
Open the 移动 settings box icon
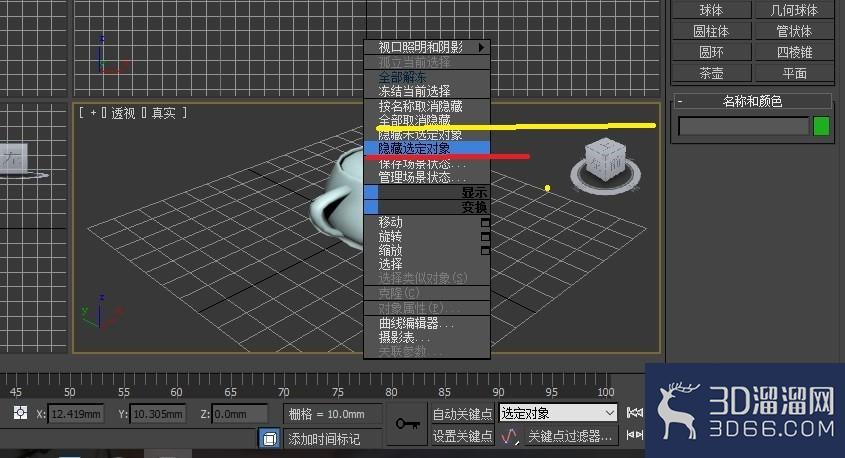(485, 223)
